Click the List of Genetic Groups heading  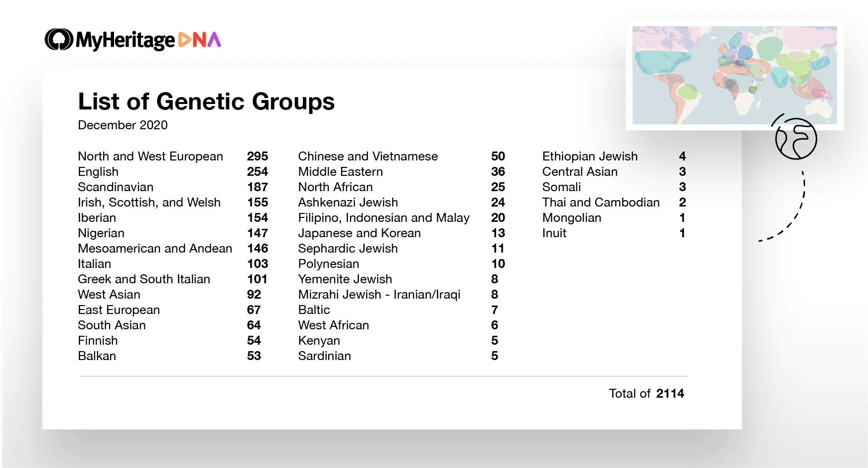(206, 102)
